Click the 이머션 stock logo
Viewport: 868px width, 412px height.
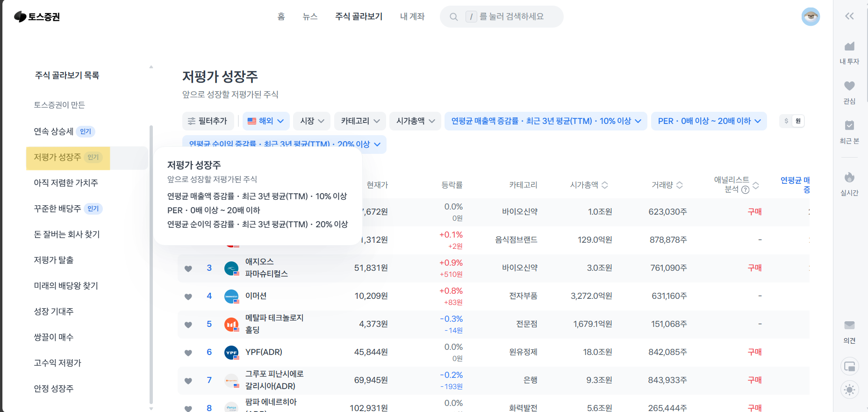click(231, 296)
